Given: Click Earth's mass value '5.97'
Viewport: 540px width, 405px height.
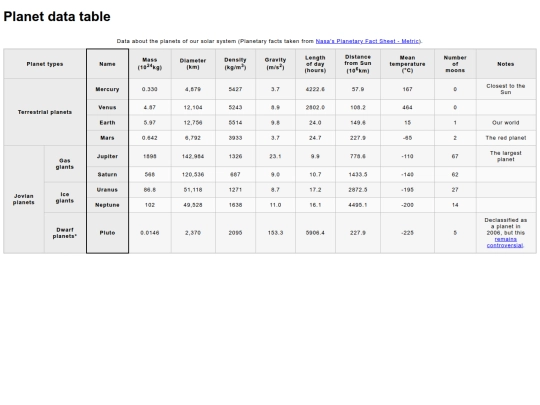Looking at the screenshot, I should [x=150, y=123].
